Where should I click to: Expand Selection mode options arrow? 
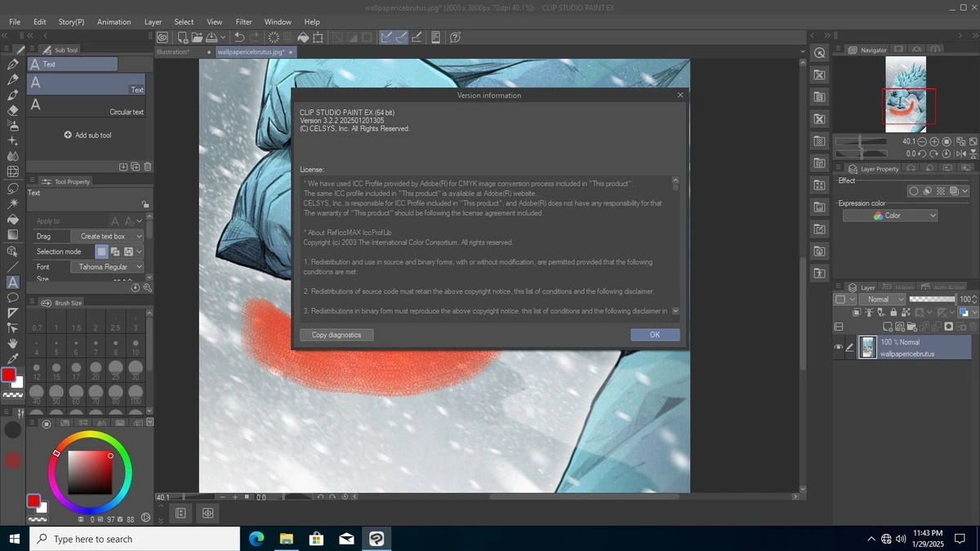pyautogui.click(x=140, y=251)
